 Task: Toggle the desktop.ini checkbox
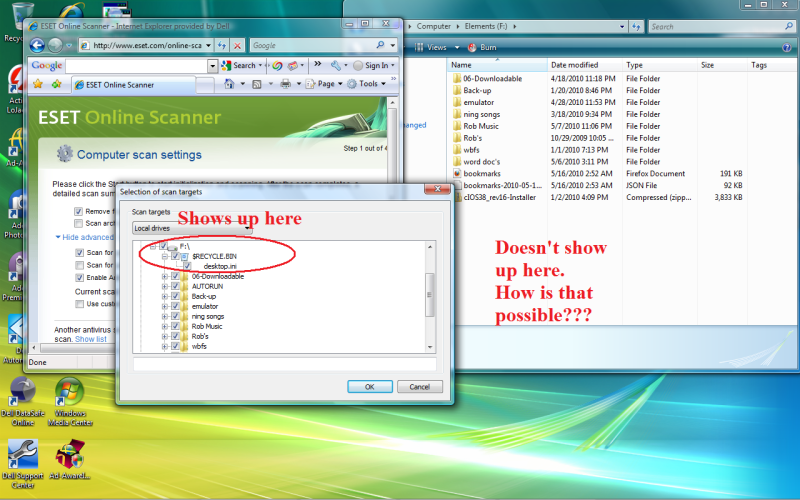click(187, 266)
